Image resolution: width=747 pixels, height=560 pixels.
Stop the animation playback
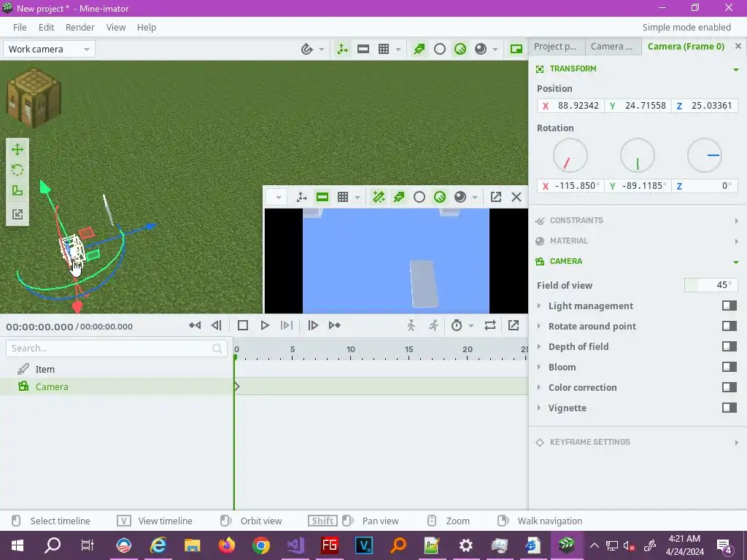point(242,325)
